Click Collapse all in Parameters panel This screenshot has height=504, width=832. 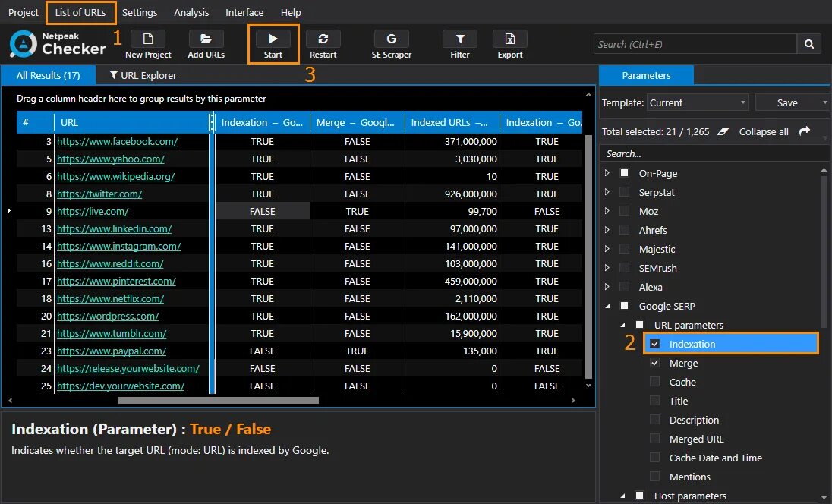point(764,131)
